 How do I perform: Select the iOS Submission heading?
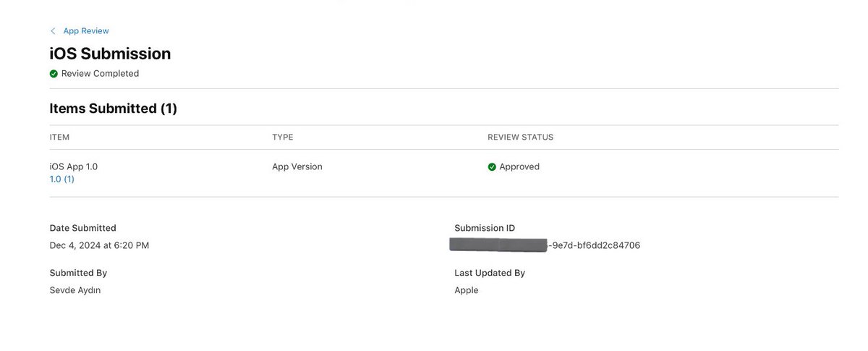pyautogui.click(x=110, y=54)
